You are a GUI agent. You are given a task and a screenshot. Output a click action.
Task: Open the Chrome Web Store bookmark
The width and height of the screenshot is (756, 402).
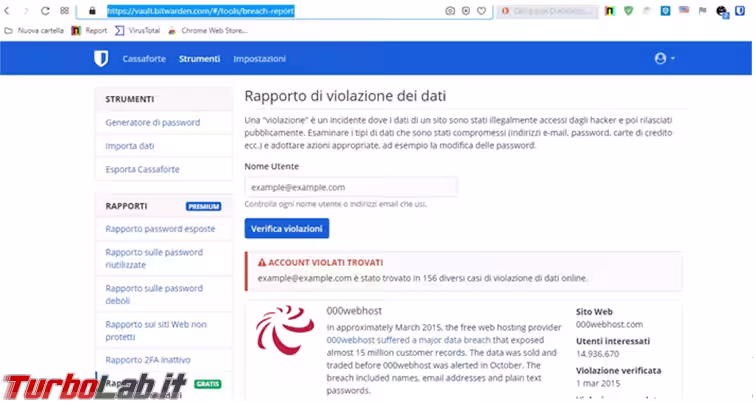point(208,30)
